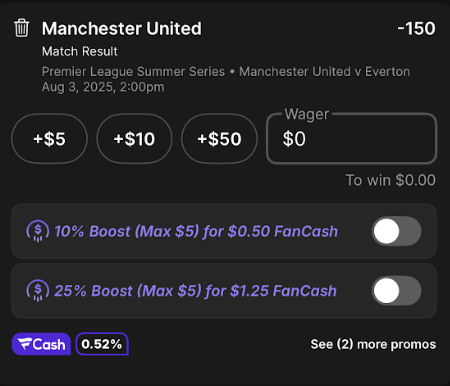The width and height of the screenshot is (450, 386).
Task: Click the purple FanCash logo badge
Action: [41, 344]
